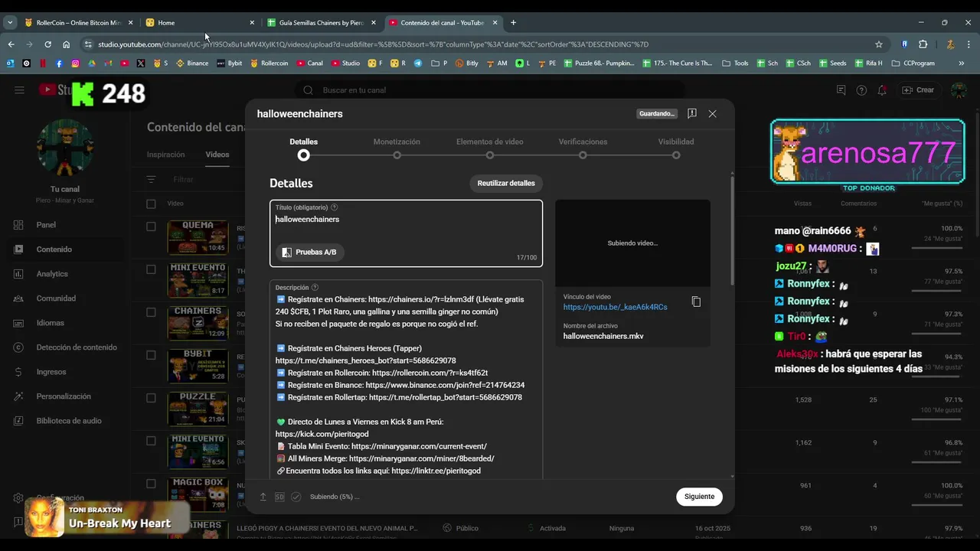
Task: Open the hamburger menu in YouTube Studio
Action: click(19, 90)
